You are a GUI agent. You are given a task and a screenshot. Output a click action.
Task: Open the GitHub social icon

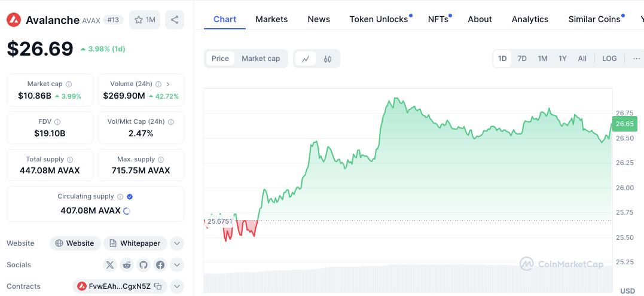144,265
